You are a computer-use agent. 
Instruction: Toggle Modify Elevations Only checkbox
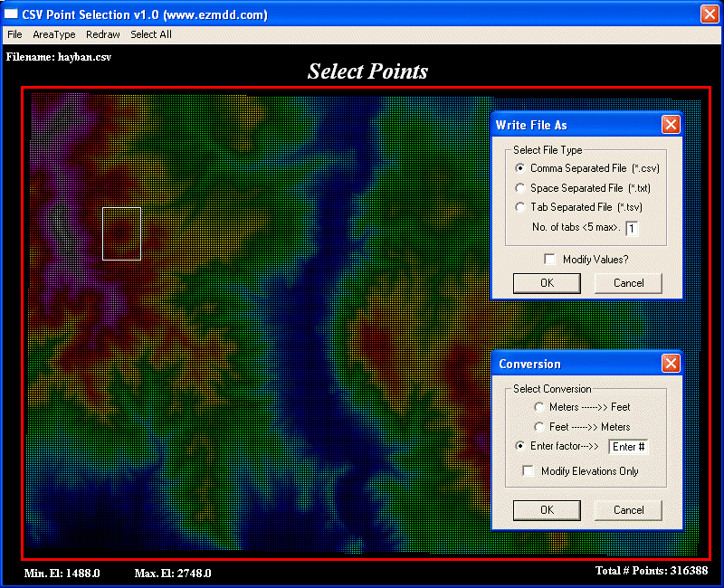coord(529,471)
